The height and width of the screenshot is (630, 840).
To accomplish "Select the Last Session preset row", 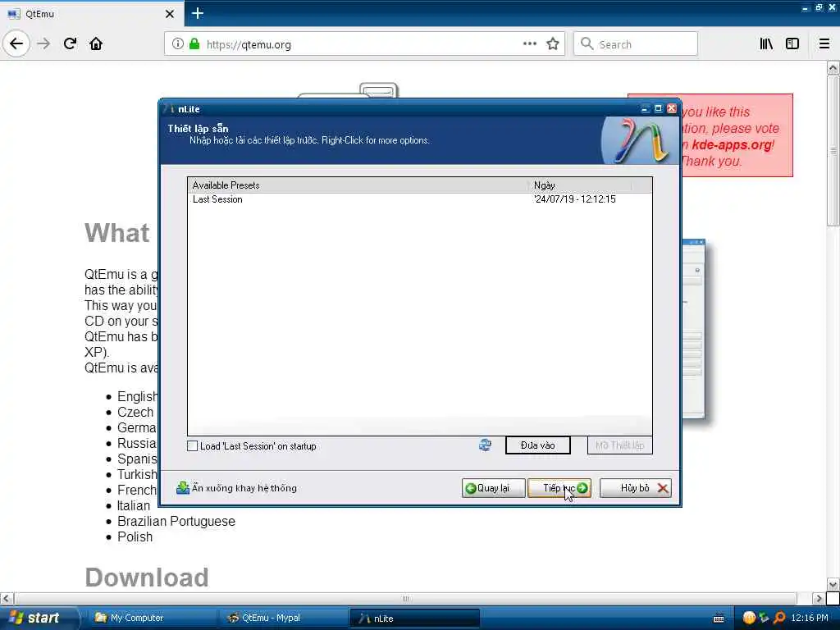I will click(x=419, y=199).
